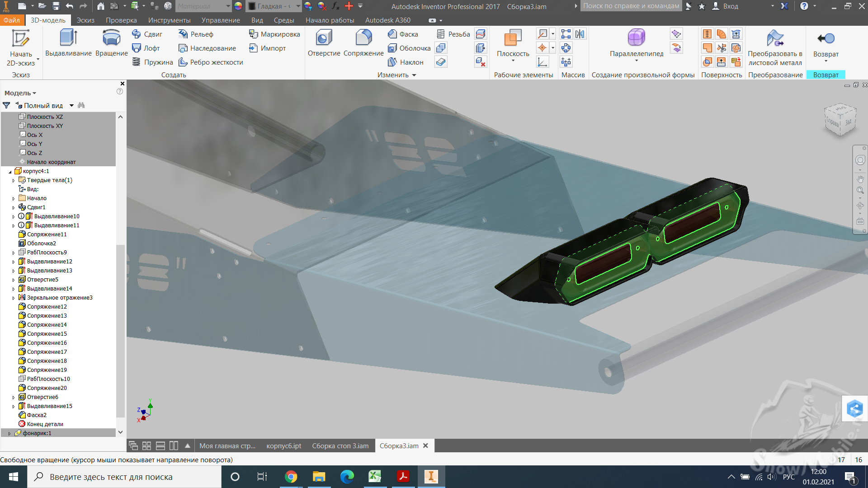Viewport: 868px width, 488px height.
Task: Open Windows Start menu
Action: 14,477
